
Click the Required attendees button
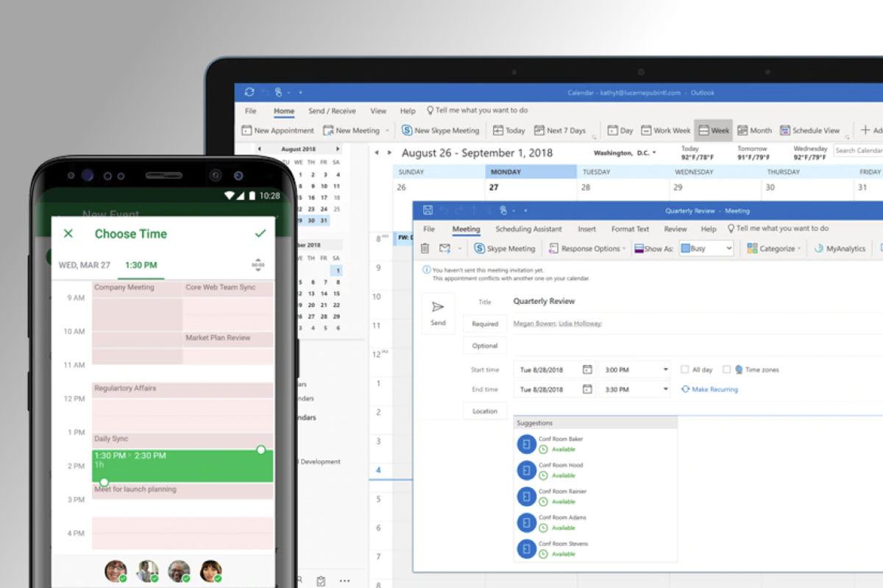tap(485, 324)
